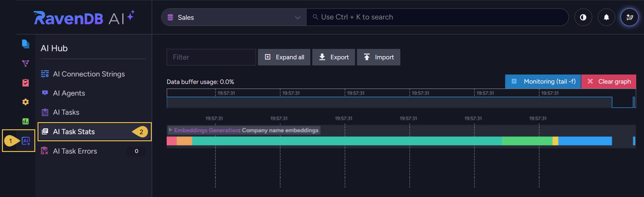Open the Indexes sidebar icon
Viewport: 644px width, 197px height.
coord(26,63)
